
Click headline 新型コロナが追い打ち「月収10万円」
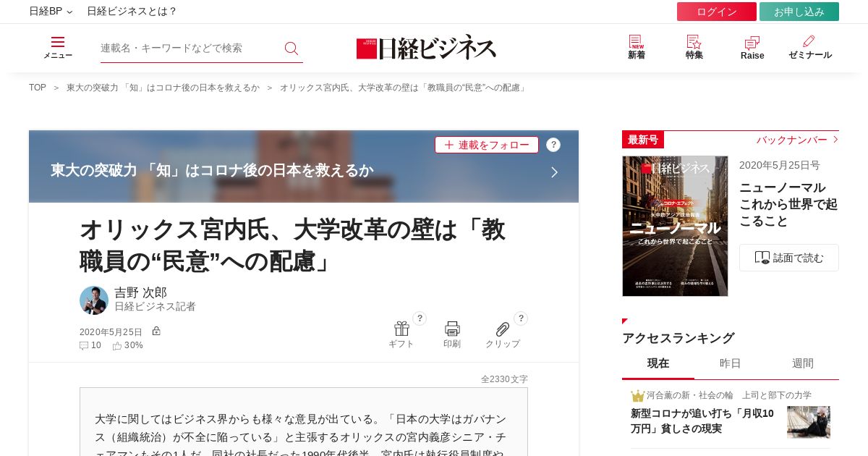[x=702, y=421]
